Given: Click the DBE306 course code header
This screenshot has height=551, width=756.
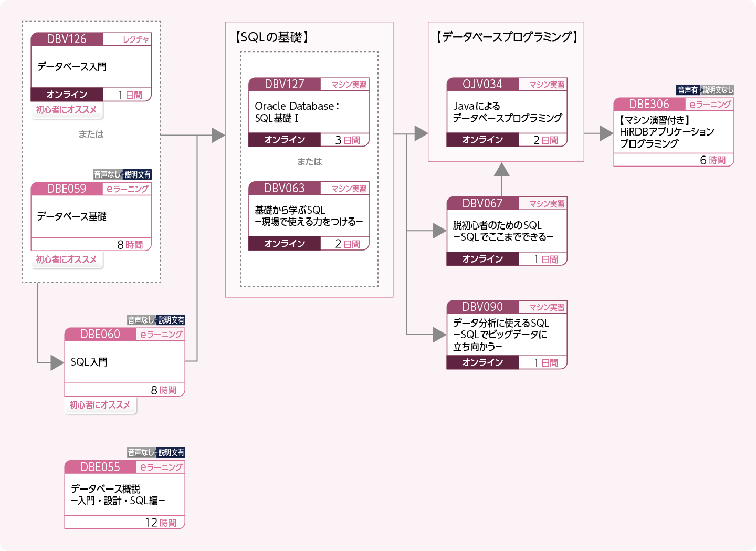Looking at the screenshot, I should [649, 104].
